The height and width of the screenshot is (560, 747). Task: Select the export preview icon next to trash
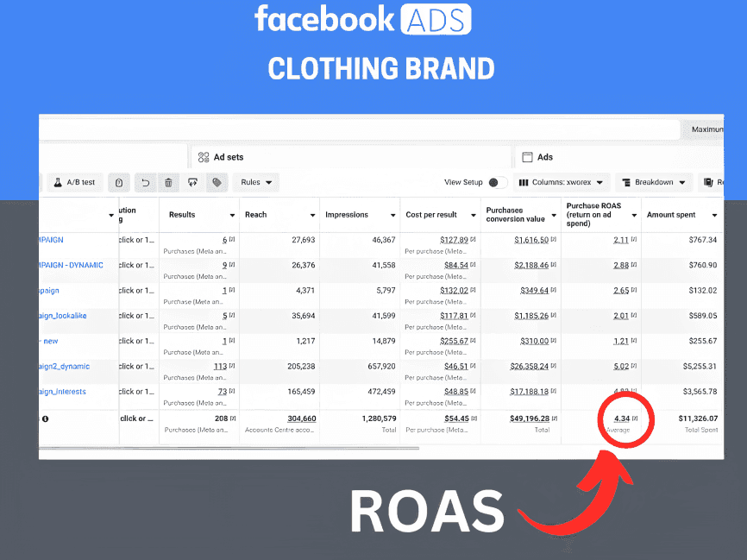[x=192, y=182]
